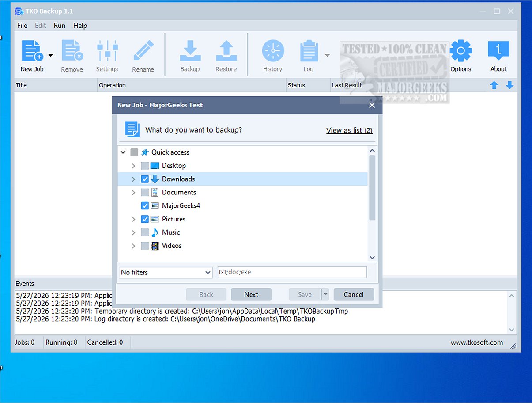Click the Restore upload icon

(226, 50)
